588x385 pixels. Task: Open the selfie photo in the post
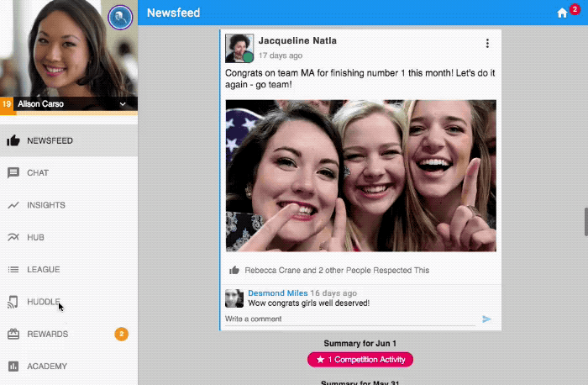(360, 175)
